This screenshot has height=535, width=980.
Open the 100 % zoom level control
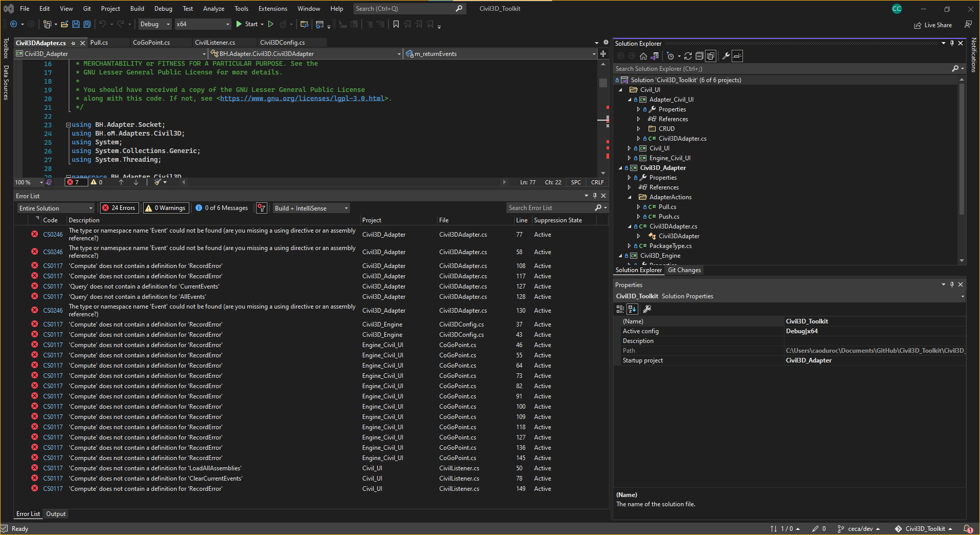tap(29, 182)
